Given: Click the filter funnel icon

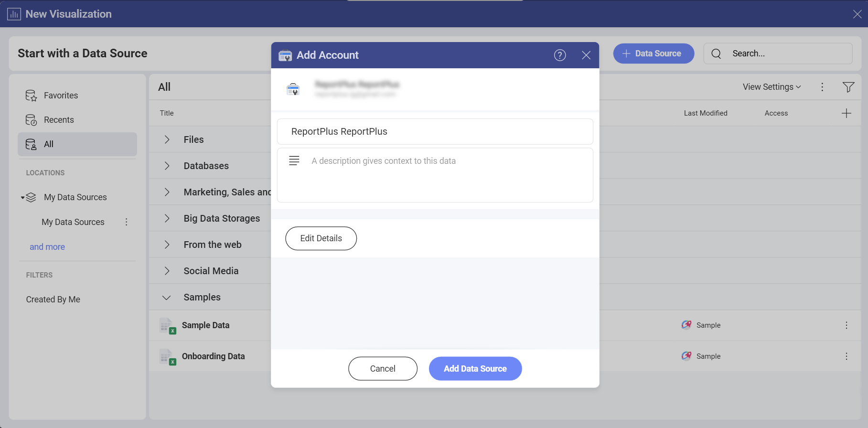Looking at the screenshot, I should [x=848, y=87].
